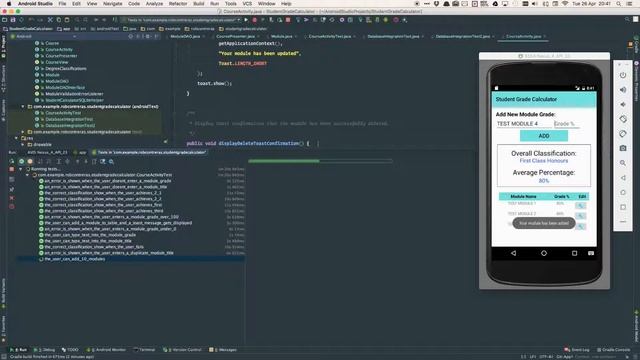
Task: Edit the TEST MODULE 2 row
Action: (580, 216)
